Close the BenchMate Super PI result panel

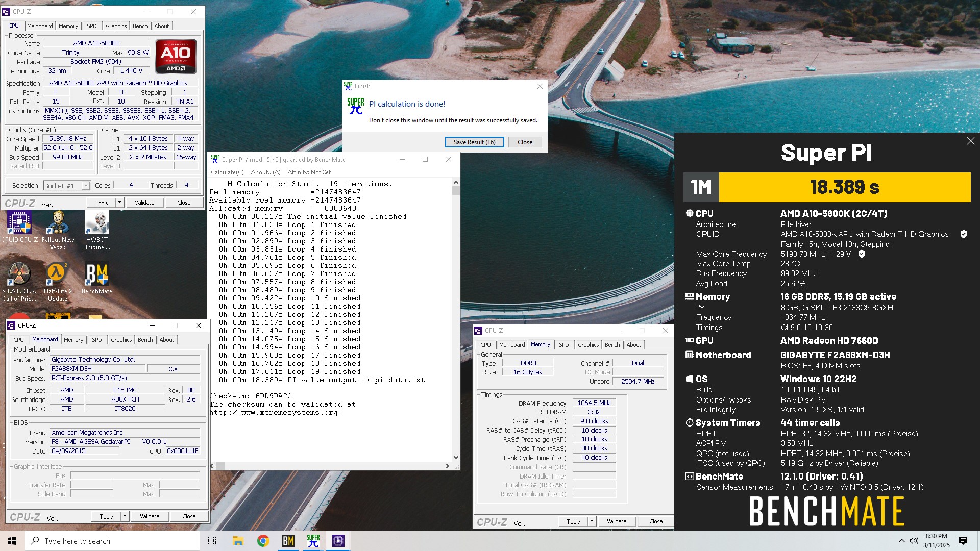970,141
